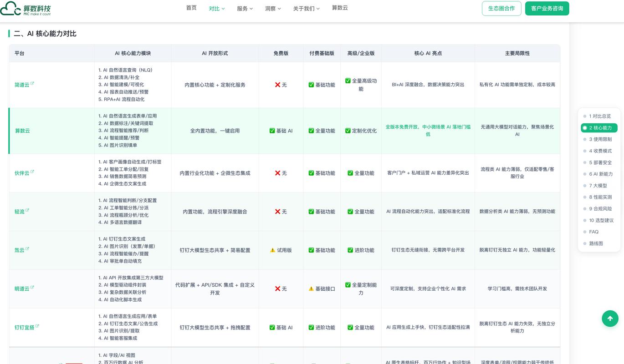
Task: Click the 客户业务咨询 button
Action: pos(547,9)
